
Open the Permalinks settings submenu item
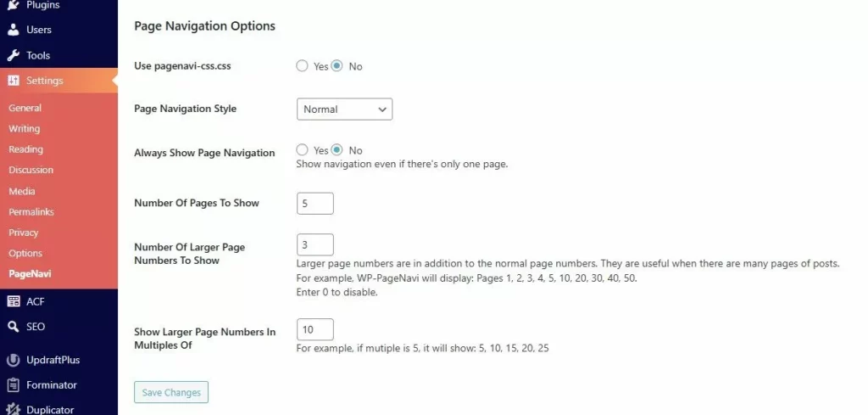click(31, 212)
